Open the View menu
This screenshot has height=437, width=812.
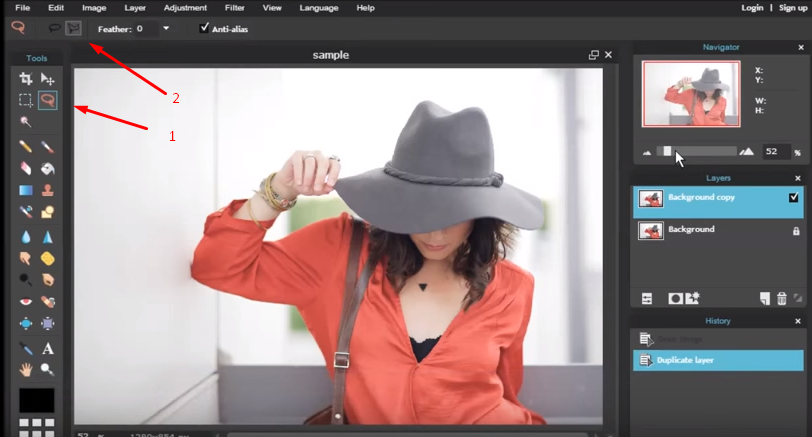point(272,8)
